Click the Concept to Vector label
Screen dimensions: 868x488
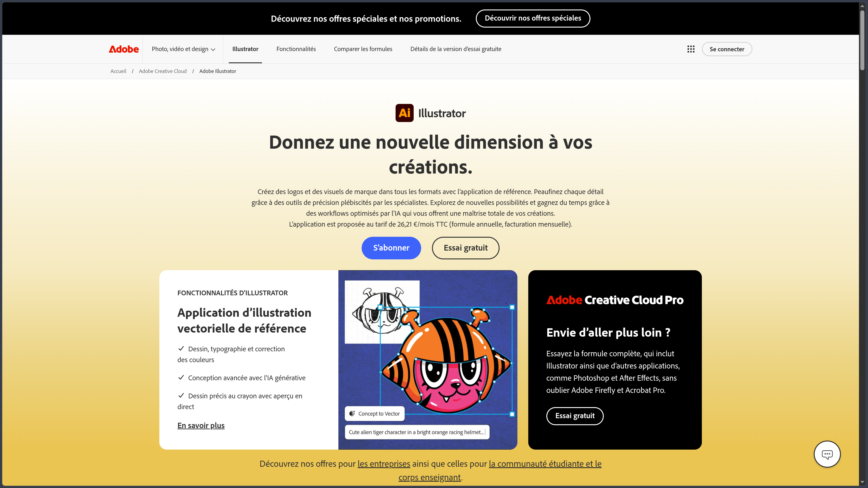pyautogui.click(x=379, y=414)
